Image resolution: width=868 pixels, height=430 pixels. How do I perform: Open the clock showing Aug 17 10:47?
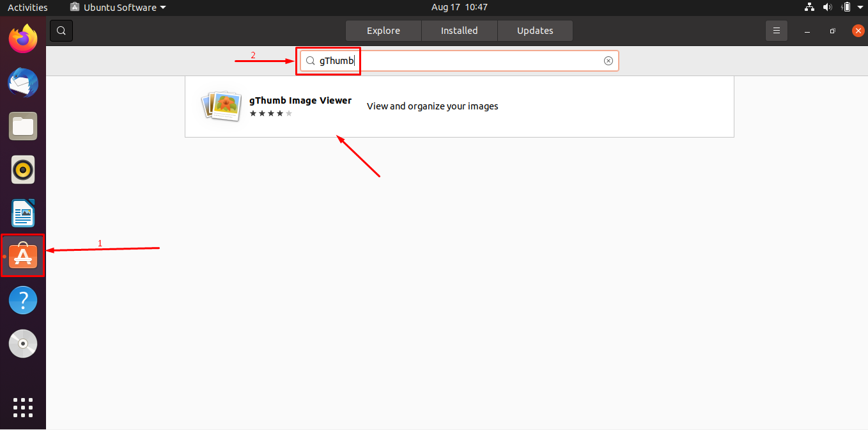pyautogui.click(x=460, y=7)
